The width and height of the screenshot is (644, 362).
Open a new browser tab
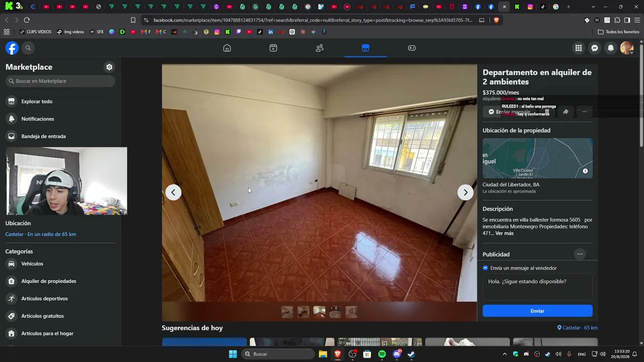[569, 7]
